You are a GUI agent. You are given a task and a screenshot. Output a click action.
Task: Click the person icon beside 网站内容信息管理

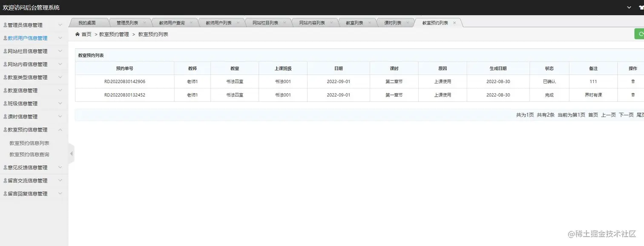(x=5, y=65)
